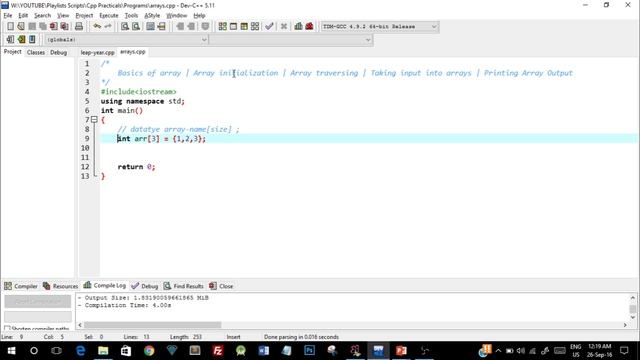This screenshot has width=640, height=360.
Task: Click the Run toolbar icon
Action: pyautogui.click(x=233, y=27)
